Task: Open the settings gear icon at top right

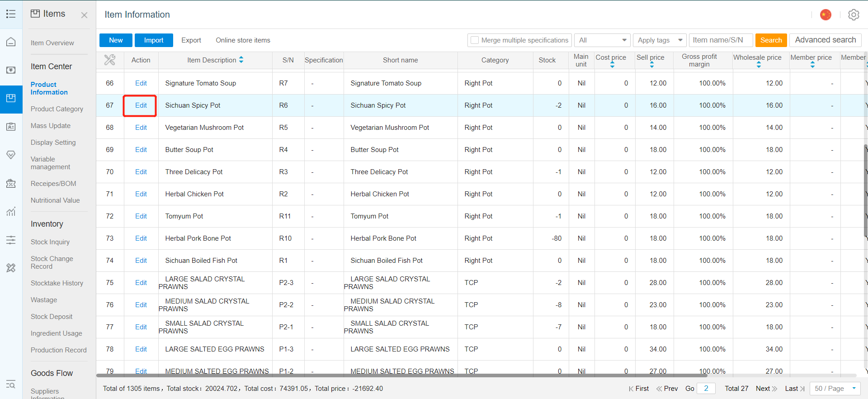Action: [854, 15]
